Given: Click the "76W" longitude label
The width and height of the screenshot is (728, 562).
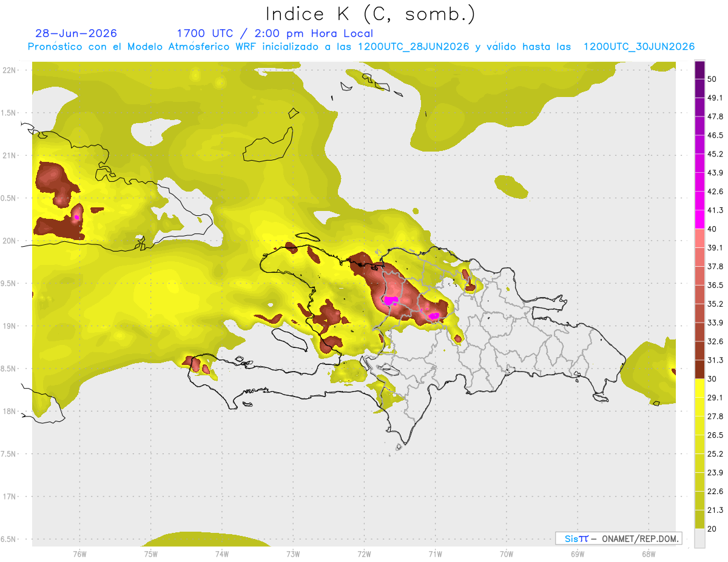Looking at the screenshot, I should point(79,554).
